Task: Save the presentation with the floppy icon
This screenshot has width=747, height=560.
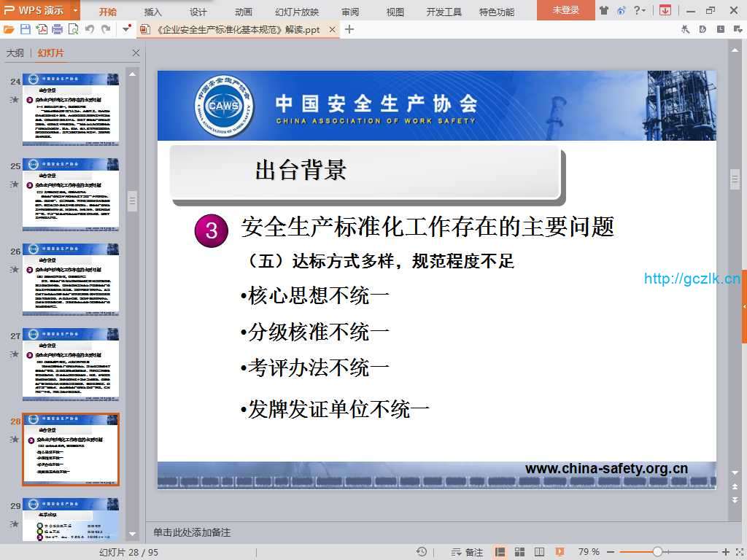Action: click(26, 29)
